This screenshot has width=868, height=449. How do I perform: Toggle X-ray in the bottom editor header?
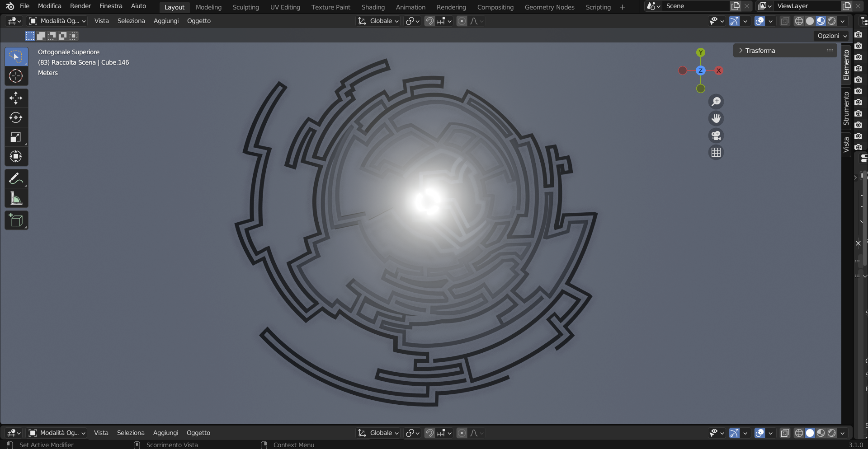[785, 433]
